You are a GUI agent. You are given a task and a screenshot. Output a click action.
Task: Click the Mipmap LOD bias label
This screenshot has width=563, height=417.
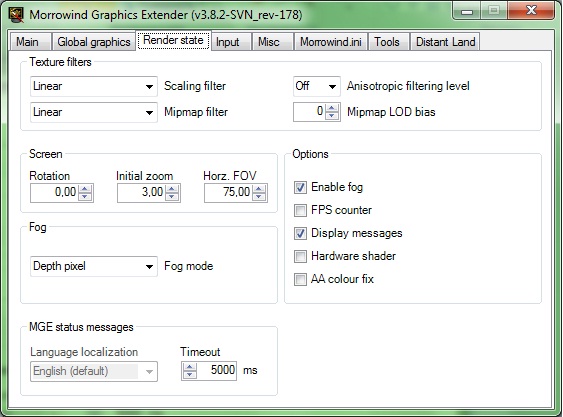pyautogui.click(x=391, y=112)
